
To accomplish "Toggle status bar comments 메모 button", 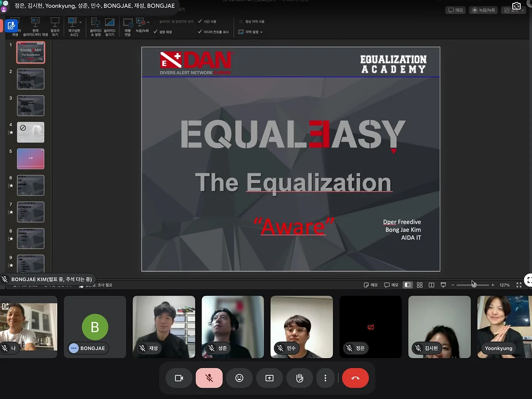I will point(391,285).
